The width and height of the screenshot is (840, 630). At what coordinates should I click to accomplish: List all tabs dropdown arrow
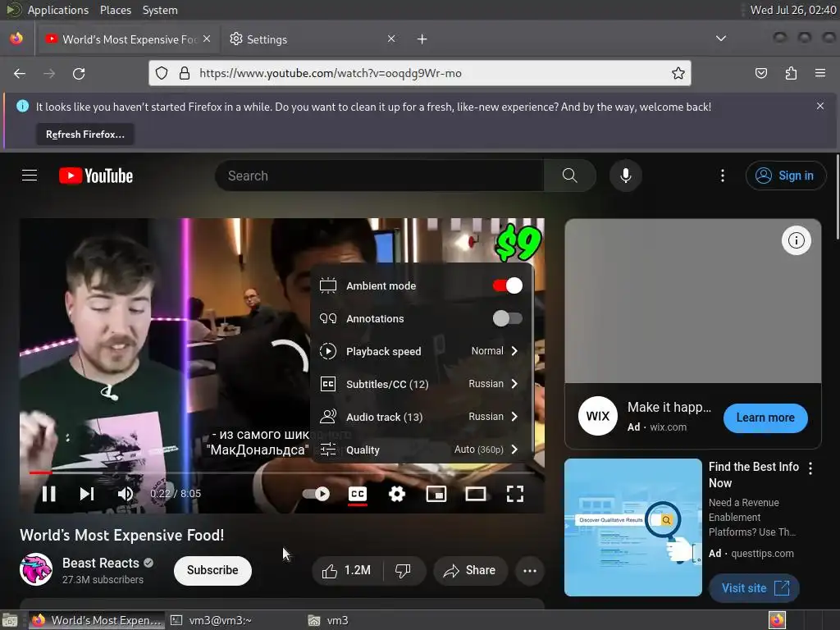click(x=721, y=39)
